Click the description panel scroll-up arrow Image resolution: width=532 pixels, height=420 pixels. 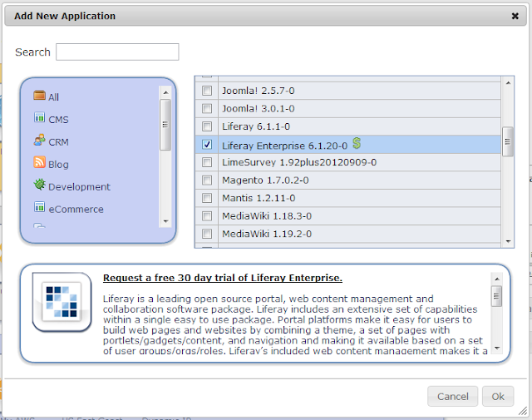497,279
